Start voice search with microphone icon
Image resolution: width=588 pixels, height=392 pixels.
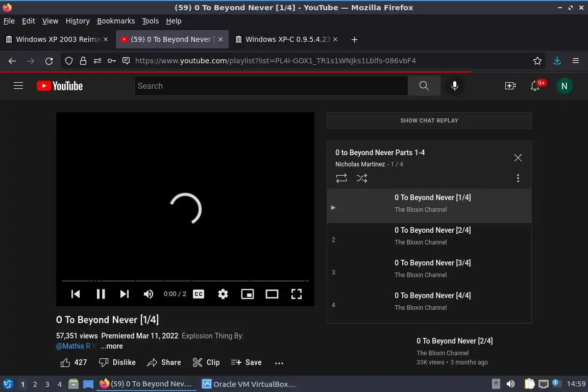click(x=454, y=86)
